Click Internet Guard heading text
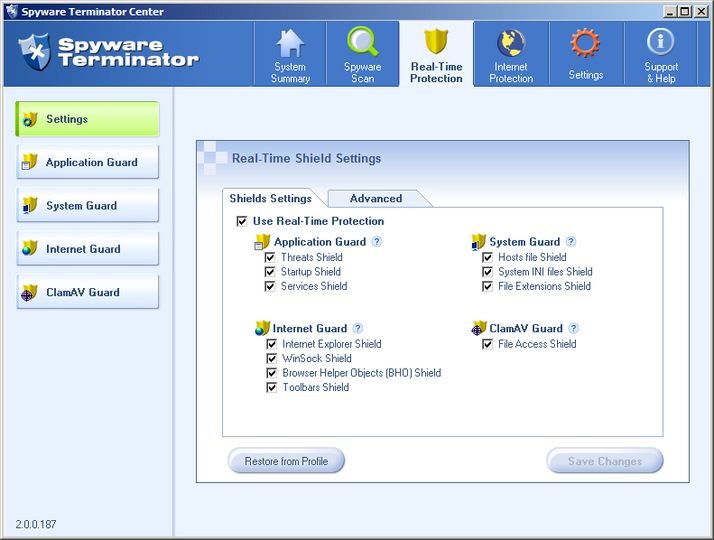 [x=310, y=328]
